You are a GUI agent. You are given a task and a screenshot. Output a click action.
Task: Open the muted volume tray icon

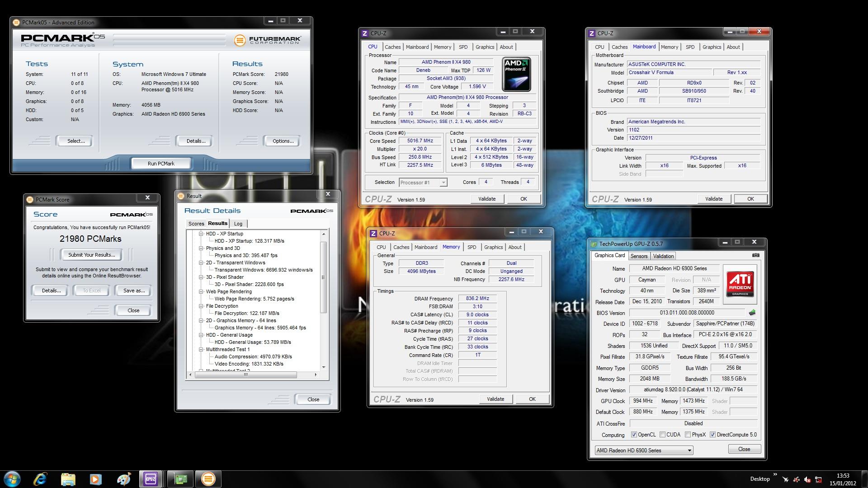tap(807, 479)
